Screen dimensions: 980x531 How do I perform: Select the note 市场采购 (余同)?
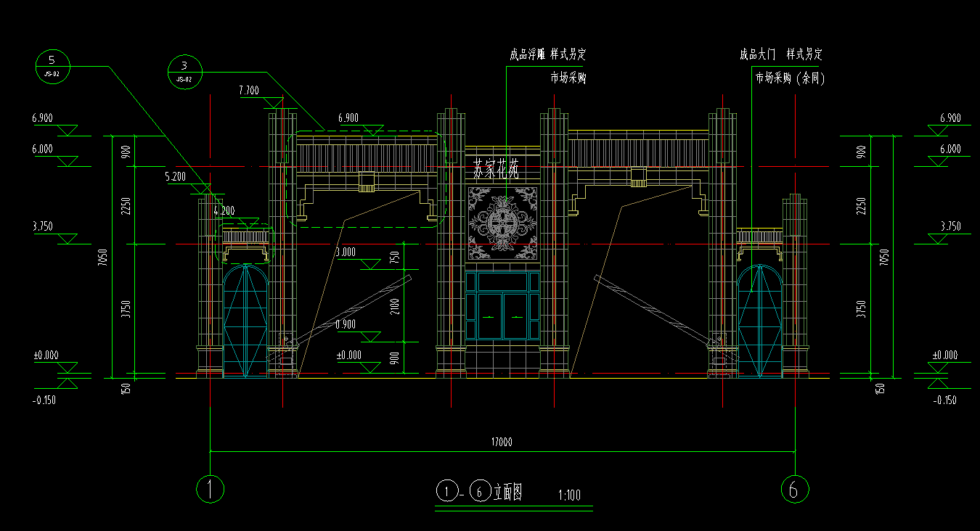(790, 78)
